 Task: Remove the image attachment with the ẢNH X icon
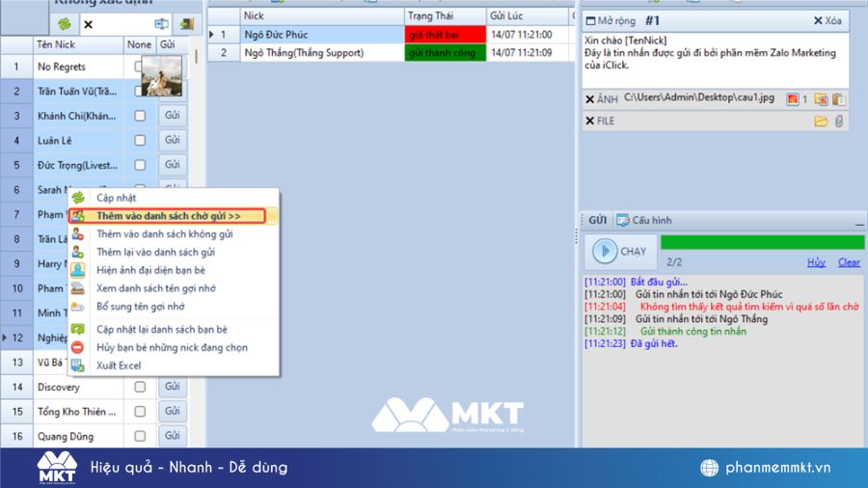(x=590, y=99)
